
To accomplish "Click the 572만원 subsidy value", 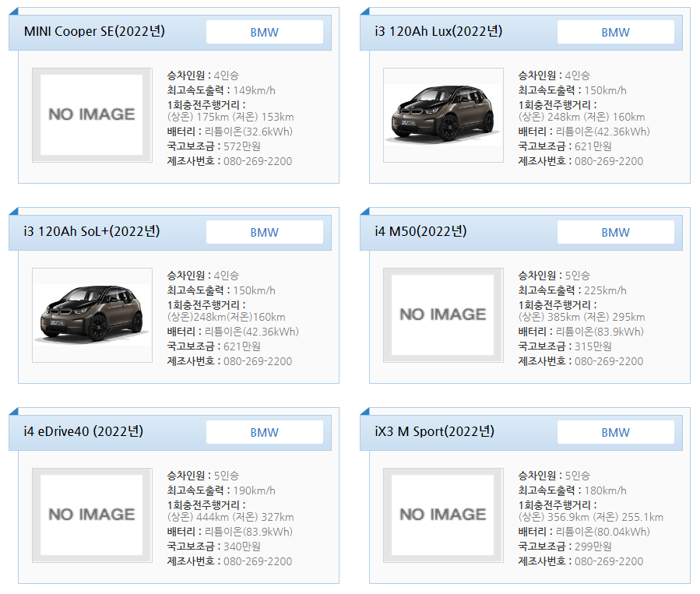I will [x=242, y=146].
